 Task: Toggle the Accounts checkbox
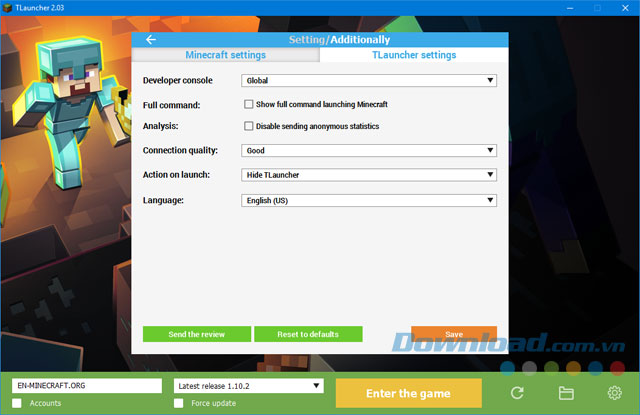coord(17,403)
